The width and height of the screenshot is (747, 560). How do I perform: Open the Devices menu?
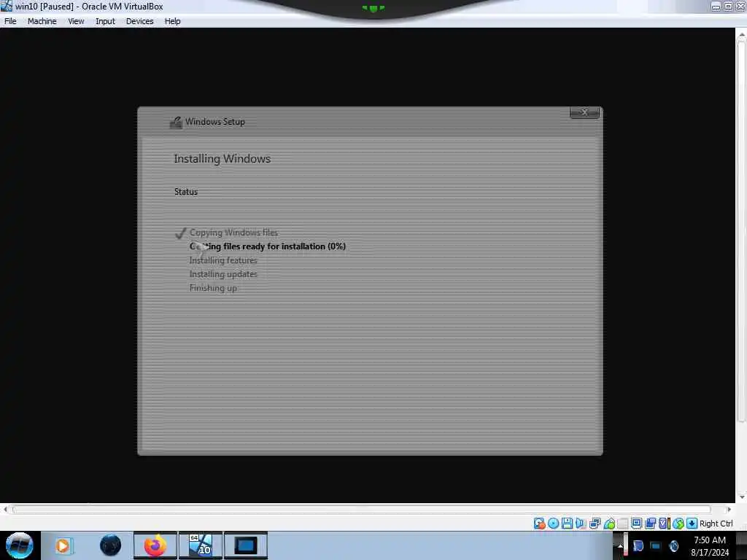click(139, 21)
